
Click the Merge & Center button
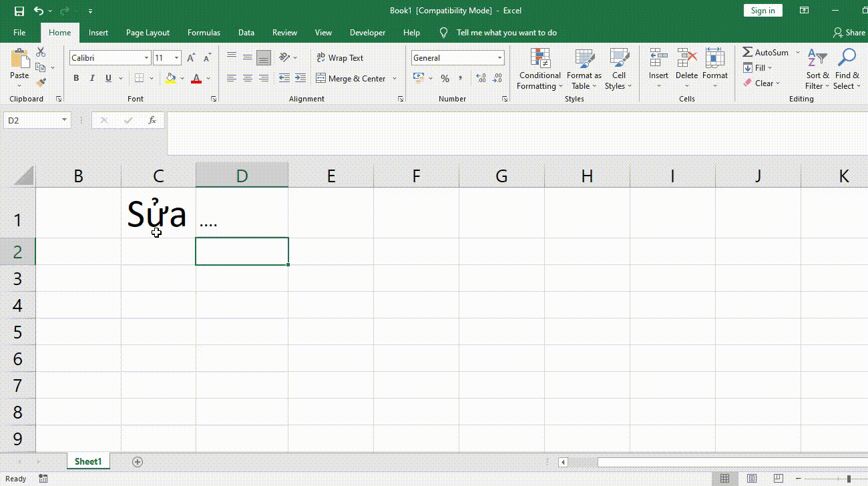pyautogui.click(x=351, y=78)
